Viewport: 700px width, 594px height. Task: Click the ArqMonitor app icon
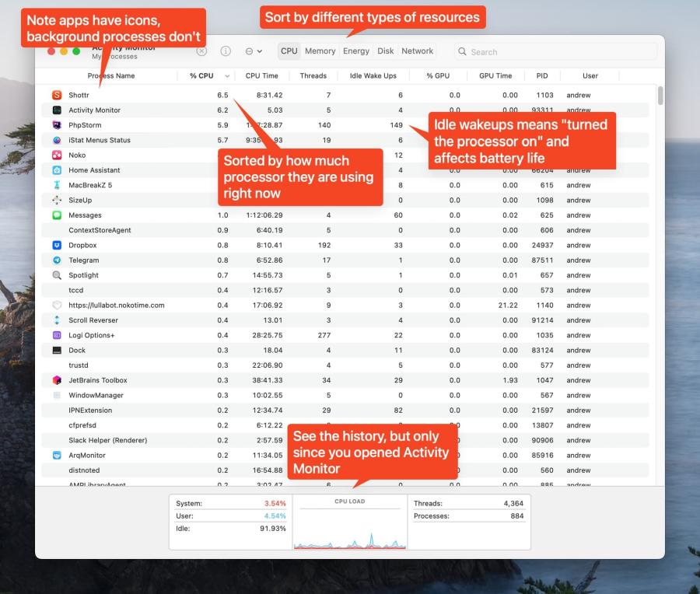(x=57, y=455)
